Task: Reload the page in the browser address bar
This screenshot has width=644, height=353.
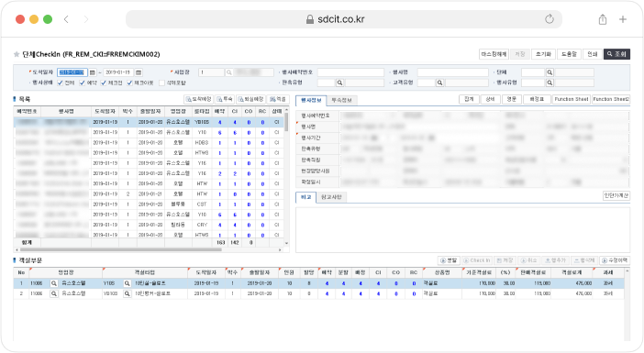Action: click(550, 19)
